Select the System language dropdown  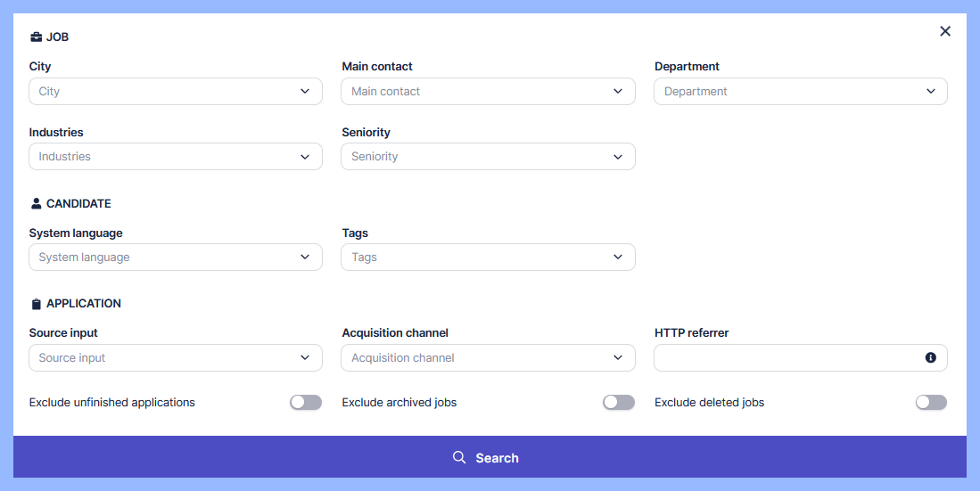click(176, 257)
